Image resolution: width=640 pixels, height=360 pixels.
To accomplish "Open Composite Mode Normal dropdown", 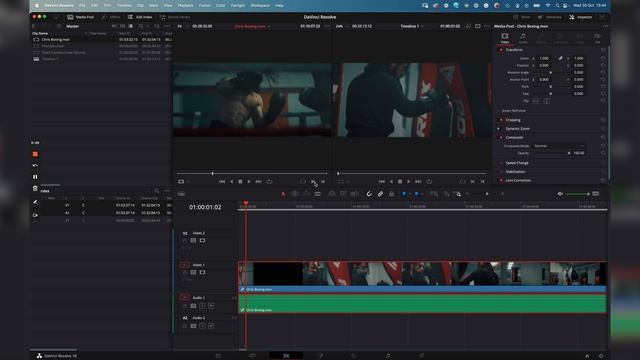I will [x=559, y=146].
